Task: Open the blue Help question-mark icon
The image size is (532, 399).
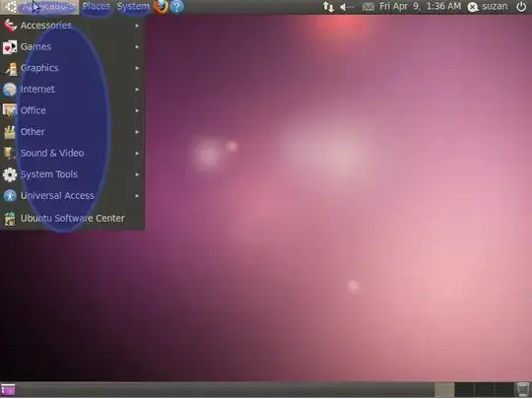Action: point(176,7)
